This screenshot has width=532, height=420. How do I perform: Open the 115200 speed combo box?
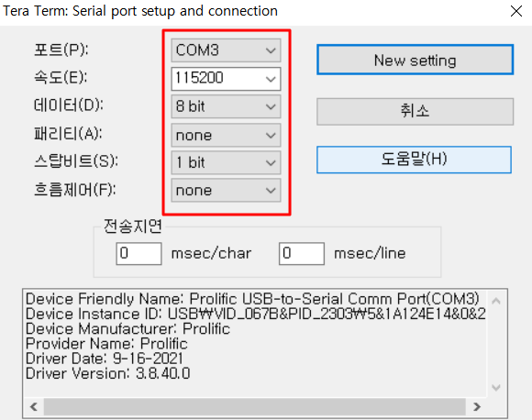tap(226, 79)
